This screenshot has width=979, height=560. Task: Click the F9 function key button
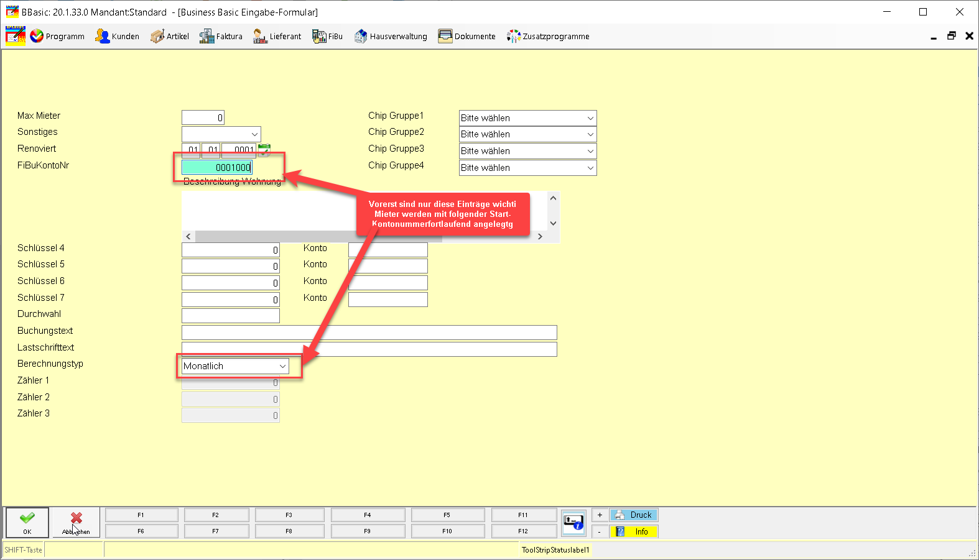pyautogui.click(x=368, y=531)
